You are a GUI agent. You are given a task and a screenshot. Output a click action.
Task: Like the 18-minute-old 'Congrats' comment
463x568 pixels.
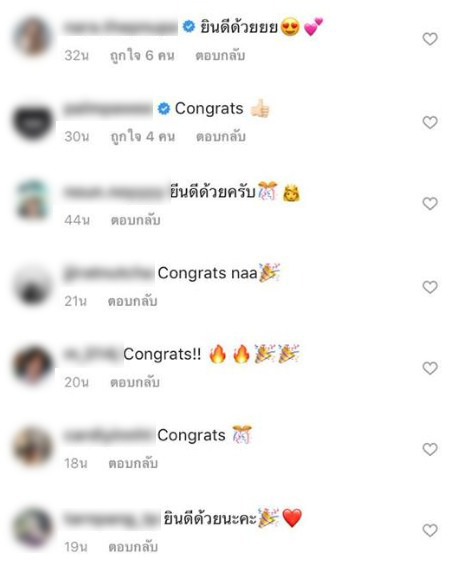pos(430,449)
